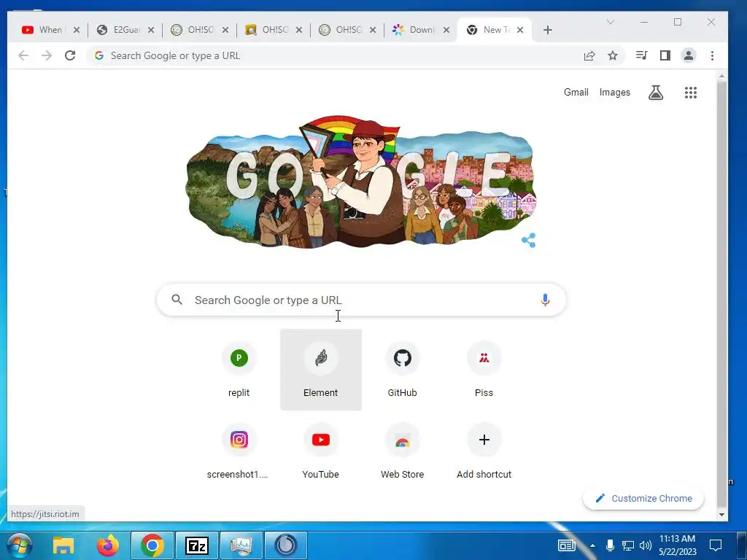The width and height of the screenshot is (747, 560).
Task: Click the tray volume speaker icon
Action: [x=646, y=545]
